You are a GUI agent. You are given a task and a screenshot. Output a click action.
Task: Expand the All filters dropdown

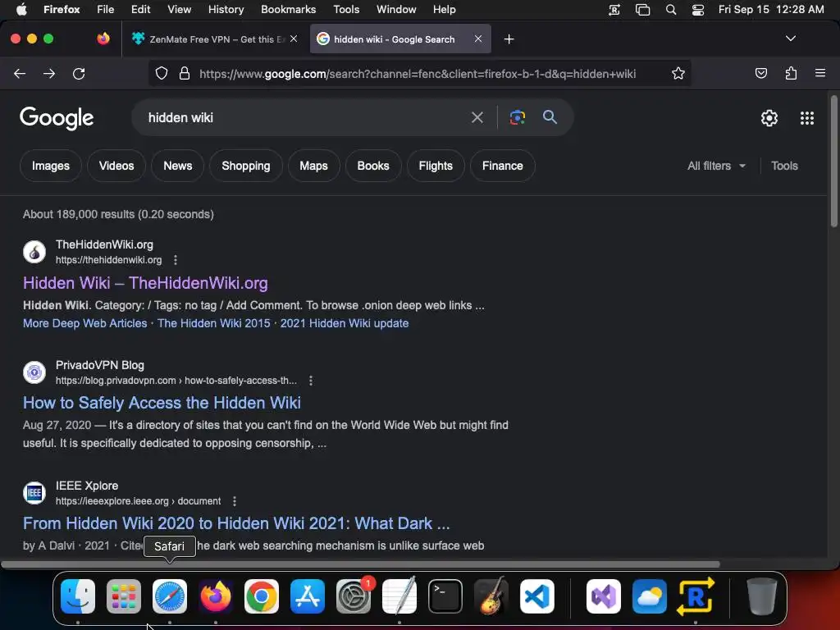click(716, 166)
